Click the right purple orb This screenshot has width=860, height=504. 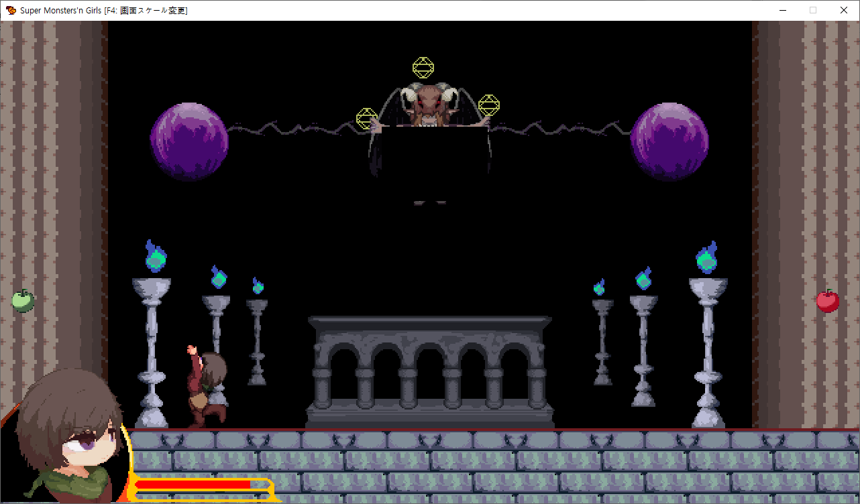pos(669,142)
